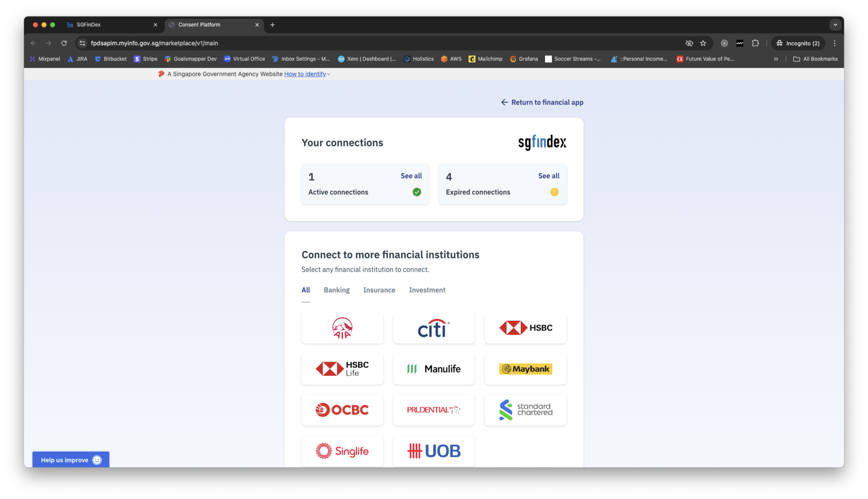Open the Mixpanel bookmark

click(x=45, y=59)
